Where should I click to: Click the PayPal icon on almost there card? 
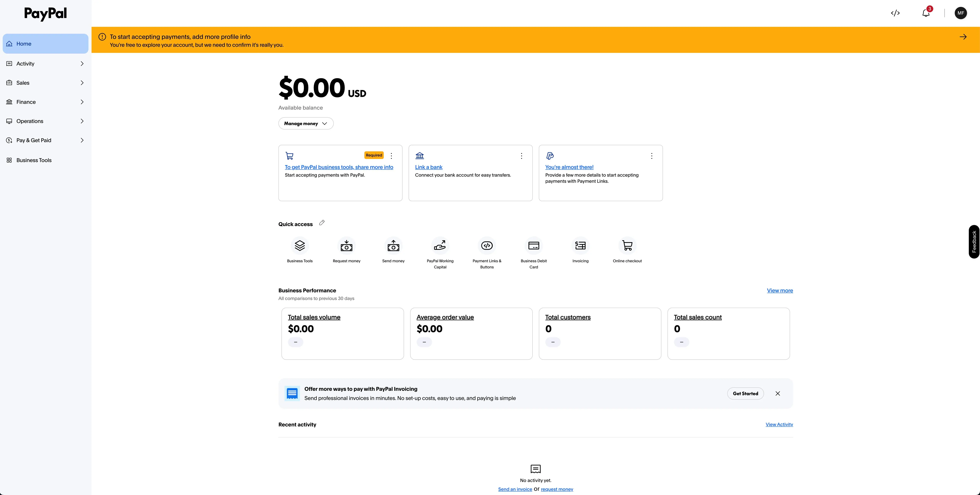550,156
